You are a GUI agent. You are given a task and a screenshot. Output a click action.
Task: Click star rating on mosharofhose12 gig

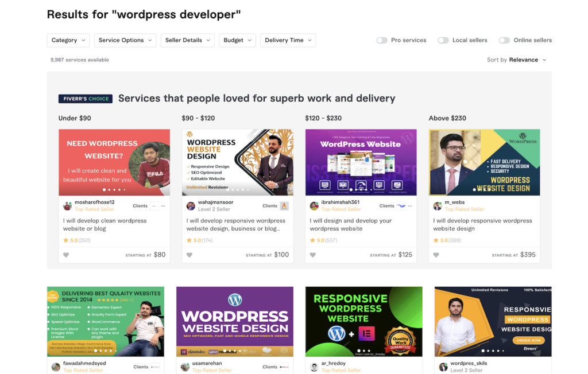click(x=77, y=240)
